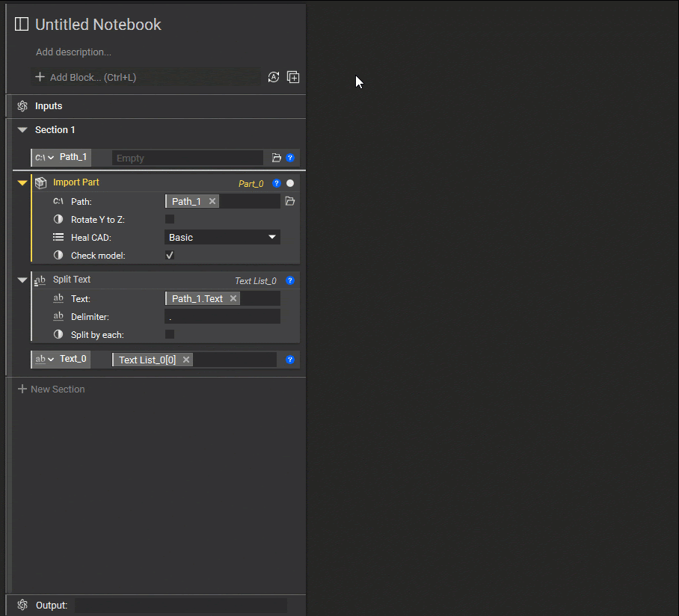Screen dimensions: 679x616
Task: Click the Path C:\ type icon
Action: tap(58, 201)
